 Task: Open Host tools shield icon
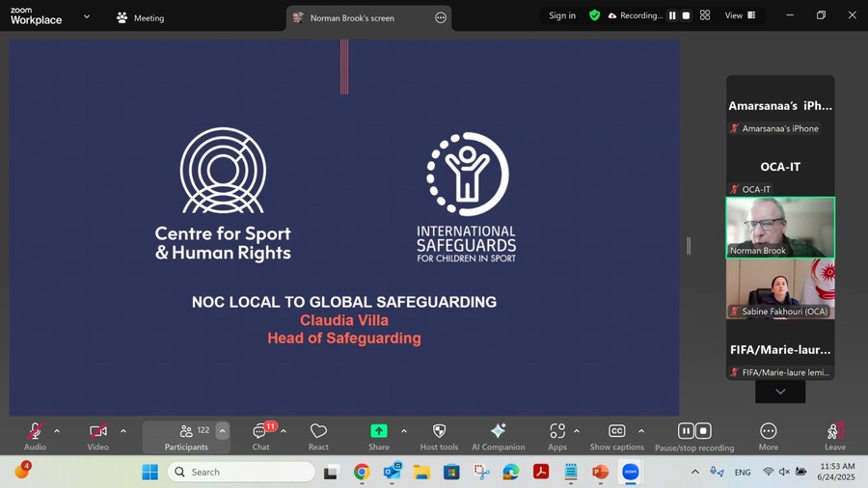439,431
